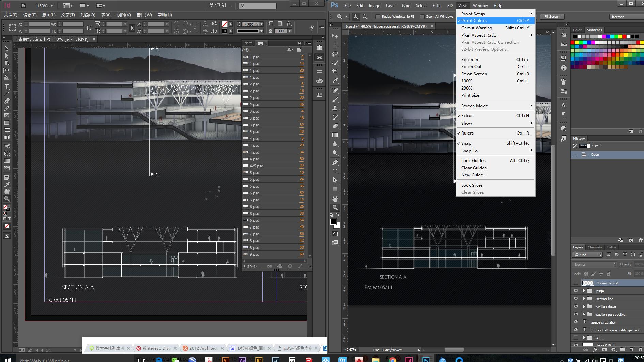Toggle the Zoom All Windows checkbox

click(423, 16)
